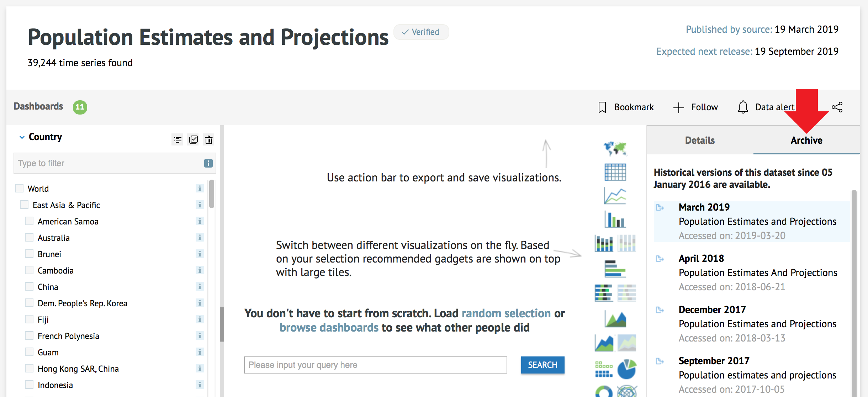Open the Archive tab
This screenshot has width=868, height=397.
806,140
